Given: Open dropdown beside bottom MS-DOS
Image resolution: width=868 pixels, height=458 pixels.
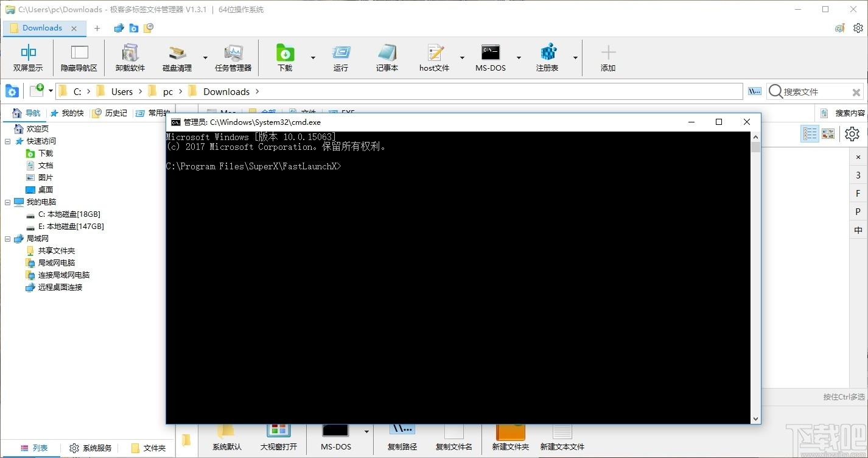Looking at the screenshot, I should coord(366,431).
